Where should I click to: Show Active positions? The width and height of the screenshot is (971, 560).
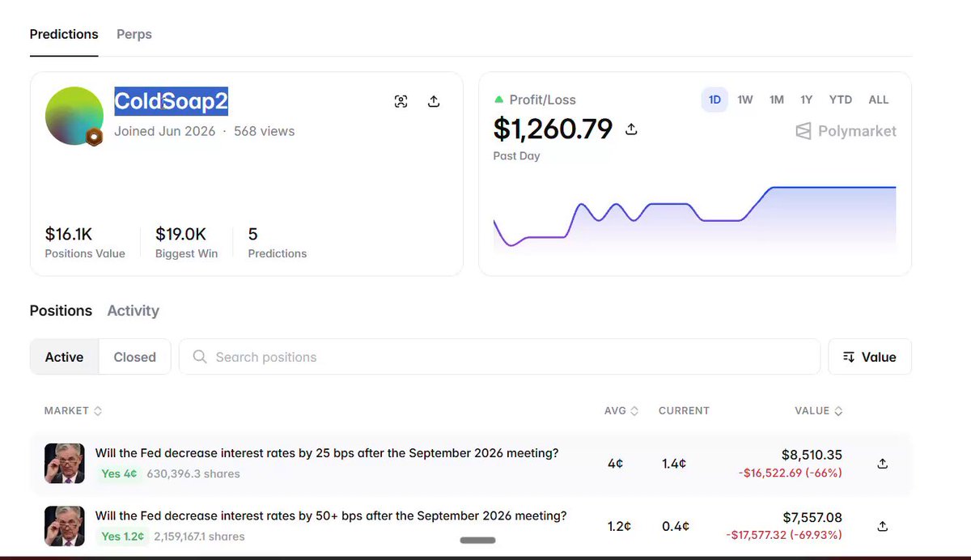point(65,357)
